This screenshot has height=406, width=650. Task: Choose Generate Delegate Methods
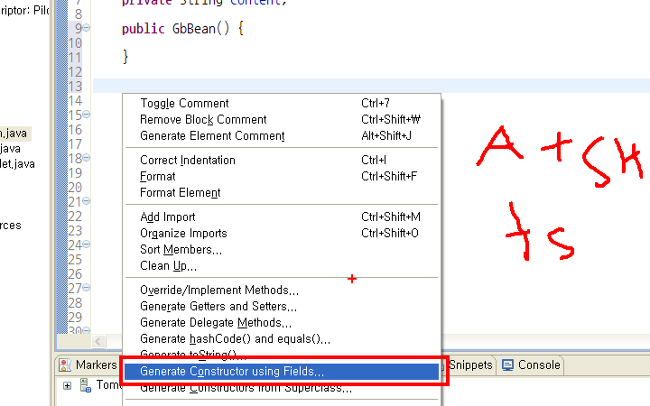(282, 323)
